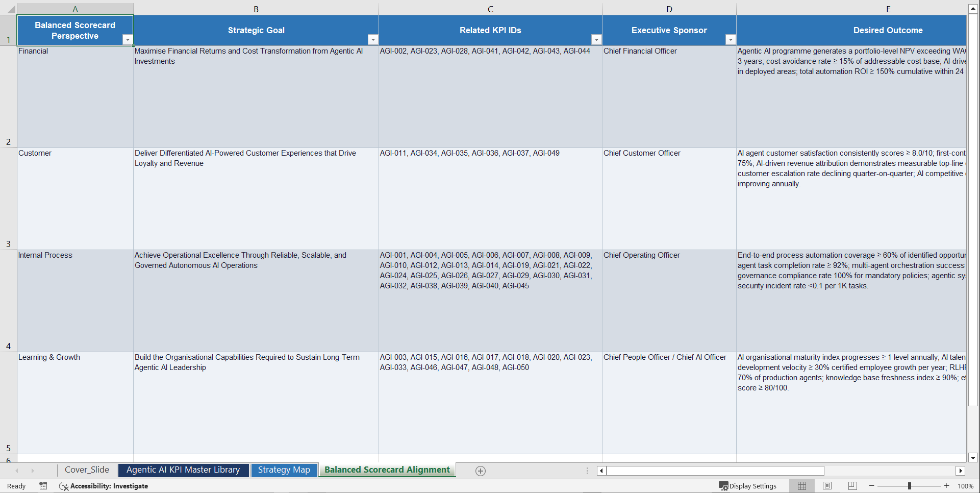Select outcome cell about AI organisational maturity index
980x493 pixels.
click(851, 403)
